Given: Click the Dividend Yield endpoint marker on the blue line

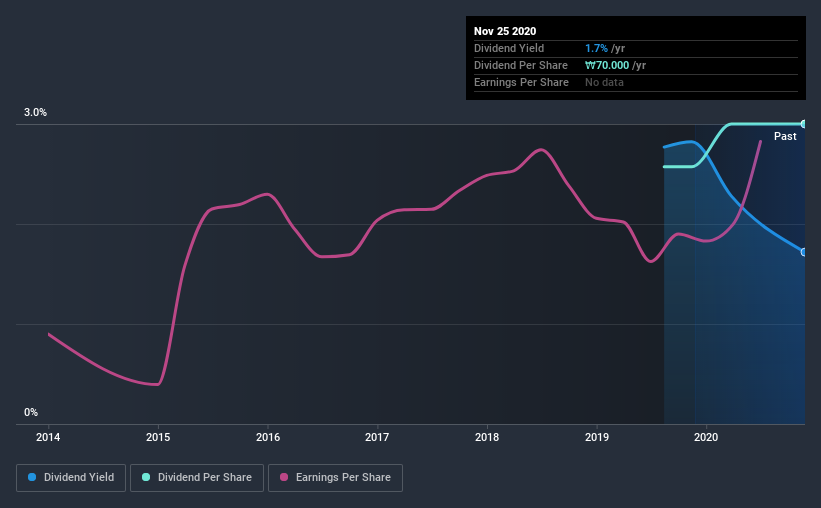Looking at the screenshot, I should (803, 252).
